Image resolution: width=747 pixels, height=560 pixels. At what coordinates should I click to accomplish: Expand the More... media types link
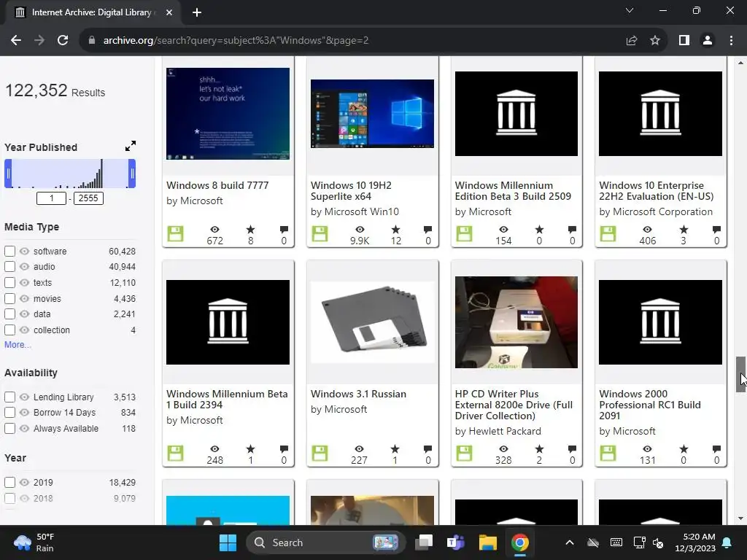click(18, 344)
